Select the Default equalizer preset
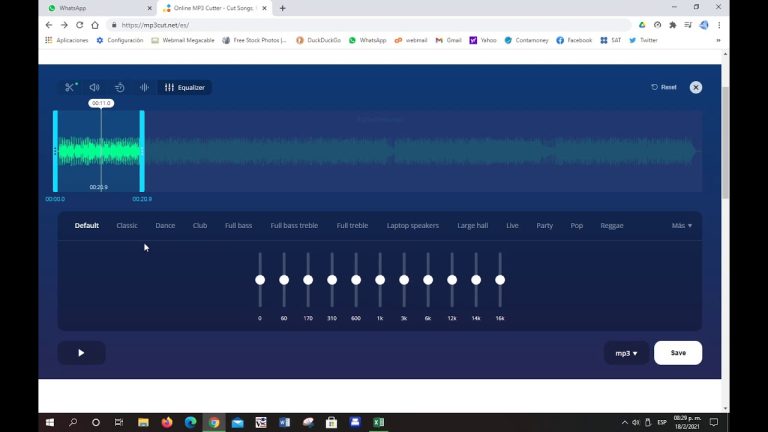768x432 pixels. click(87, 226)
